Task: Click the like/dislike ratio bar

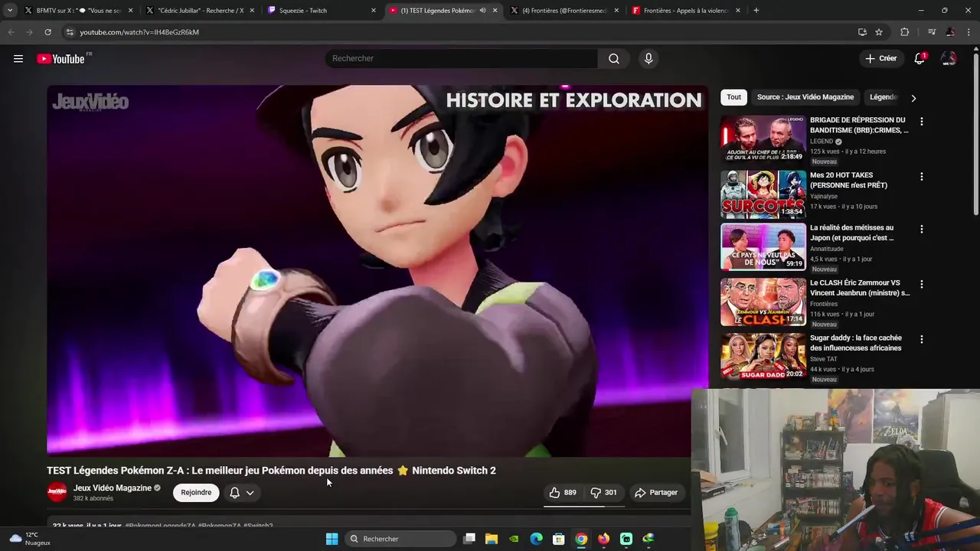Action: 584,506
